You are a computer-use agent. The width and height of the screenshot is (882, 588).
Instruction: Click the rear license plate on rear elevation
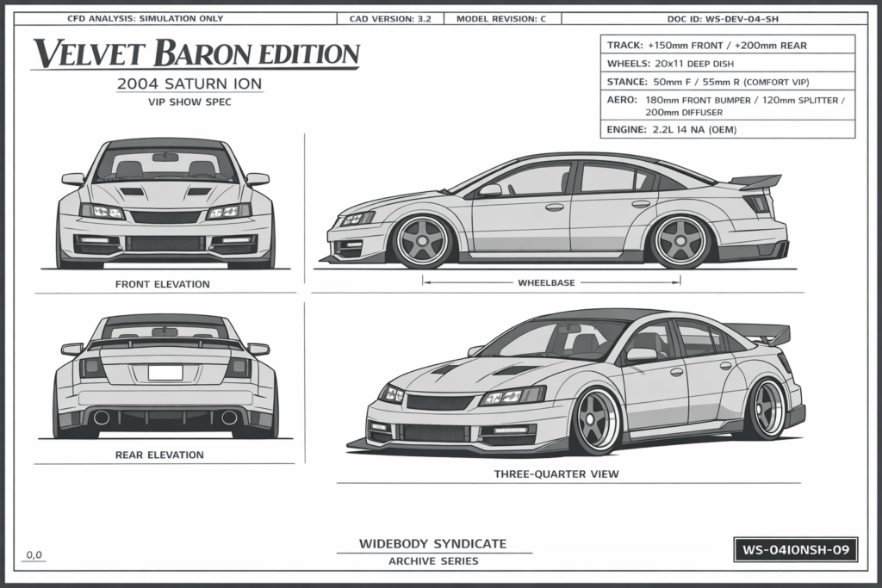click(x=165, y=372)
